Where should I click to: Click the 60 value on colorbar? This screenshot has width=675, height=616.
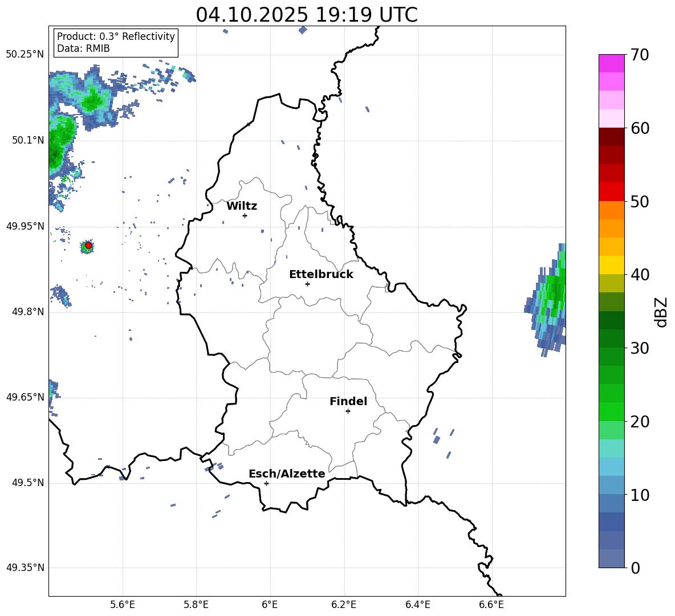point(640,128)
